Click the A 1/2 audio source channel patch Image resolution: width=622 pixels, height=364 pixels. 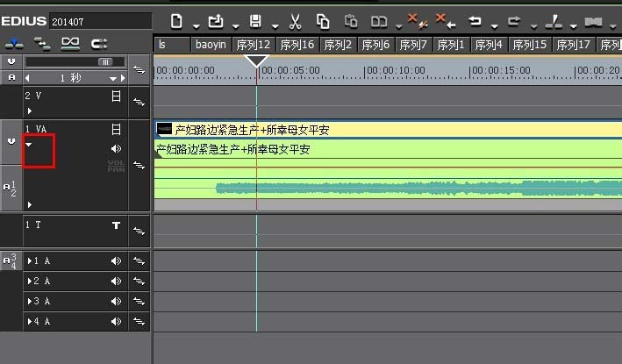[x=11, y=189]
